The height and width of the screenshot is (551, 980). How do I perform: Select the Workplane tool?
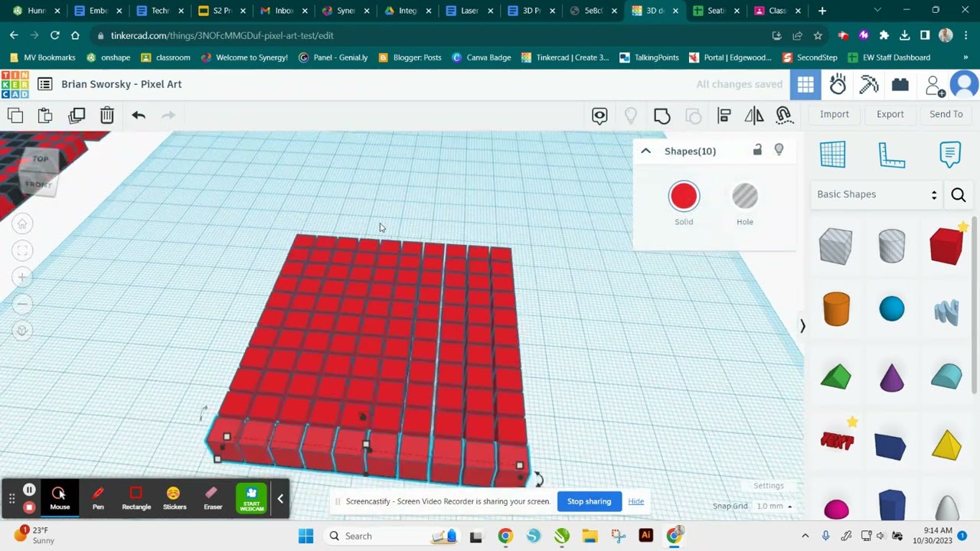point(833,154)
